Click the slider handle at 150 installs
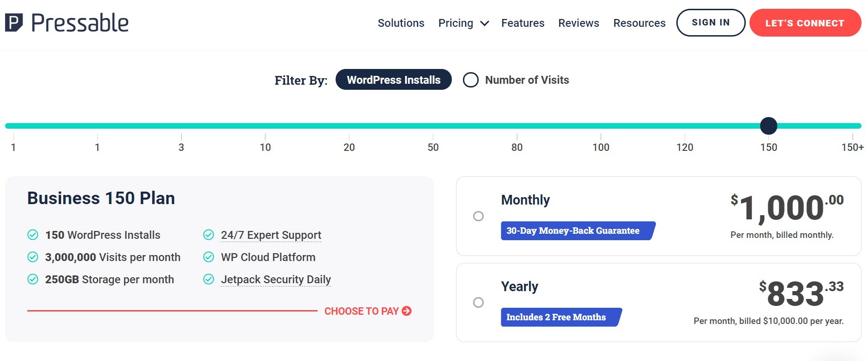Viewport: 868px width, 361px height. pos(768,126)
